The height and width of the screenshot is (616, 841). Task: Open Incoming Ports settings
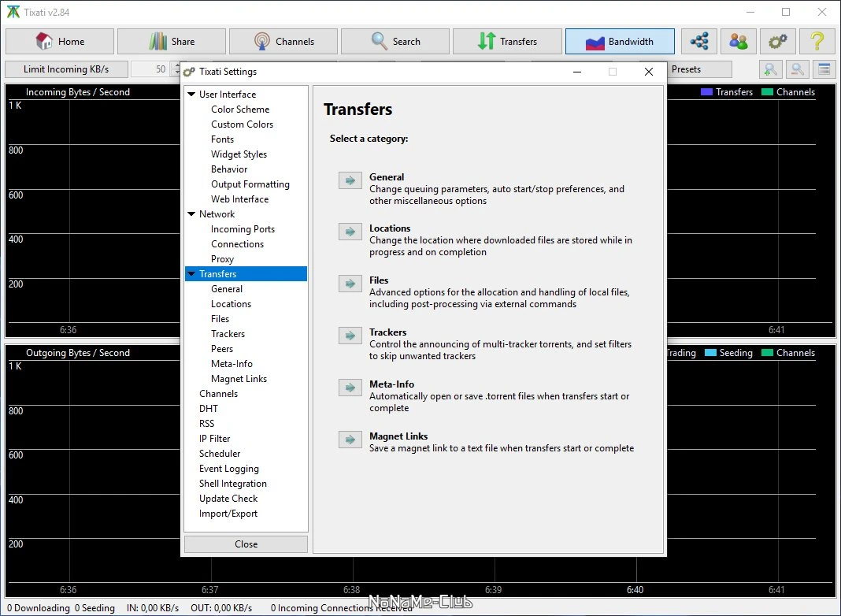point(243,229)
